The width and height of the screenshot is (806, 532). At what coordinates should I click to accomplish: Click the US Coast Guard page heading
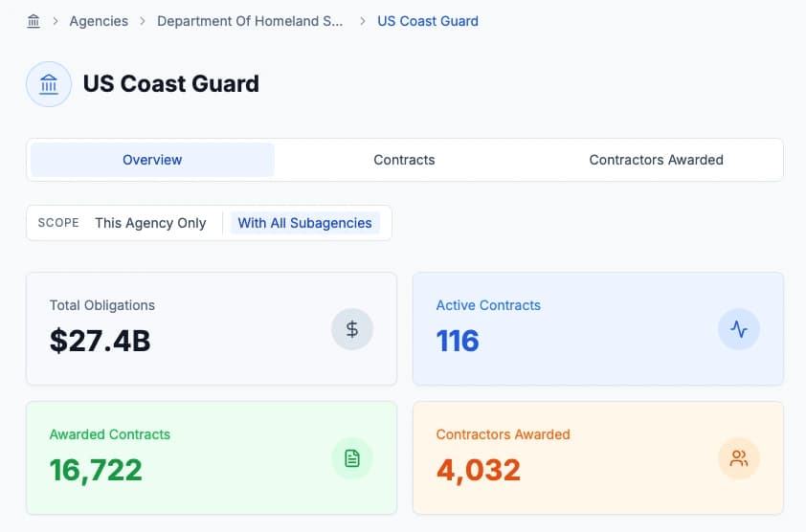click(x=171, y=84)
